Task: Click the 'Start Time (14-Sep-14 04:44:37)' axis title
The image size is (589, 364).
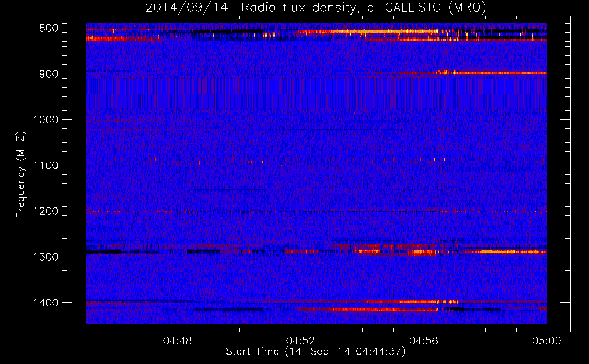Action: tap(316, 352)
